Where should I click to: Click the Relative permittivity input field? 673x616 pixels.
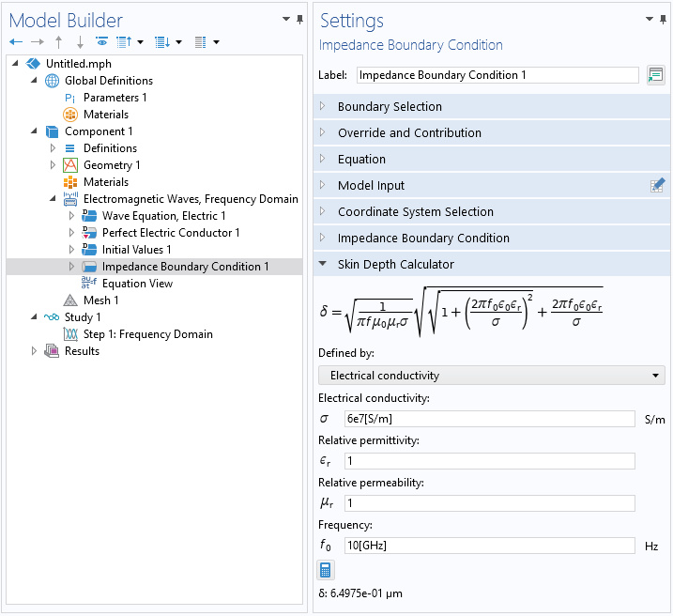click(x=490, y=461)
